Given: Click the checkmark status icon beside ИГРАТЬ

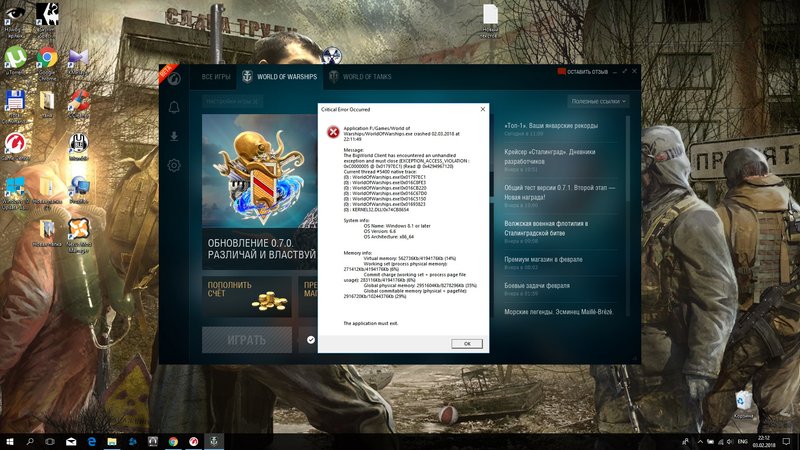Looking at the screenshot, I should point(310,340).
